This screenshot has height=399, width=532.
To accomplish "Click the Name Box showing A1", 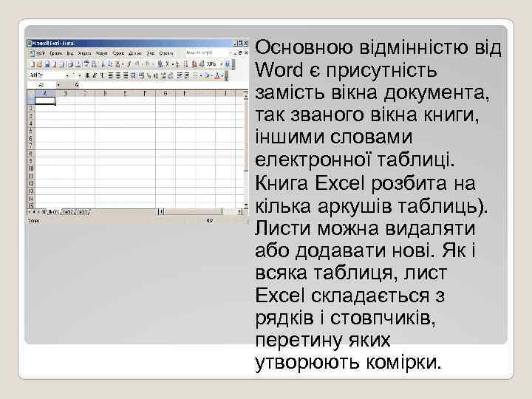I will coord(42,85).
